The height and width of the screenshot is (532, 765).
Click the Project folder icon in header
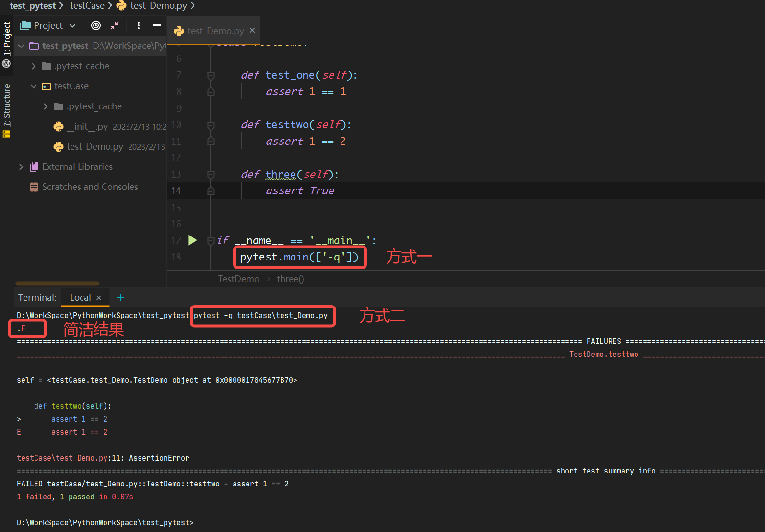pyautogui.click(x=25, y=25)
